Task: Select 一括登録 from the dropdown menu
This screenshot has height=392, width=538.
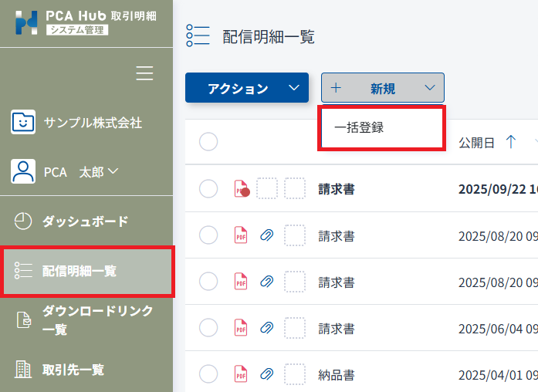Action: click(359, 128)
